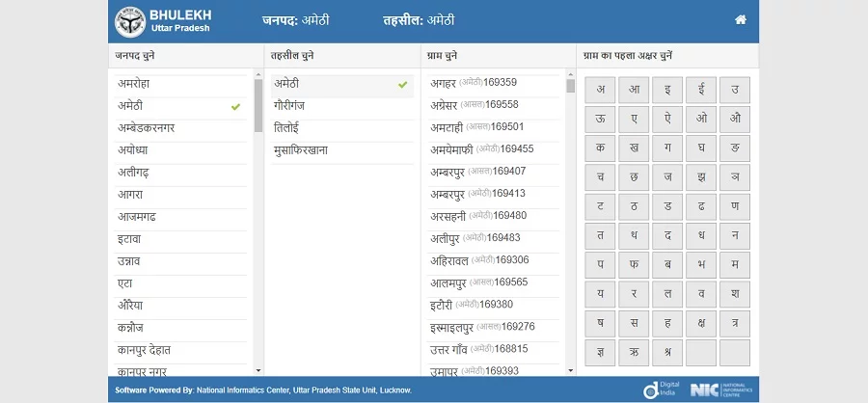Choose the letter र tile

tap(634, 294)
